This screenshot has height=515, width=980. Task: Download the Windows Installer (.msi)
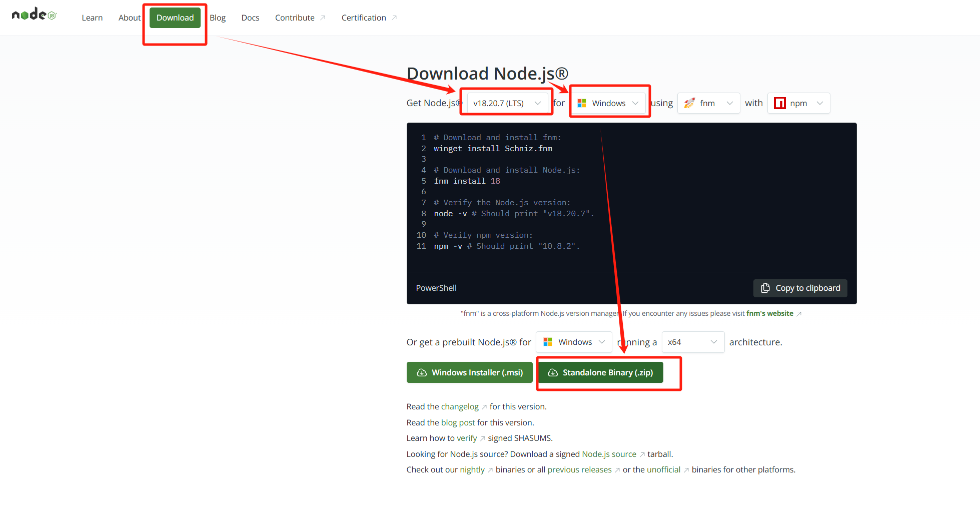point(469,372)
